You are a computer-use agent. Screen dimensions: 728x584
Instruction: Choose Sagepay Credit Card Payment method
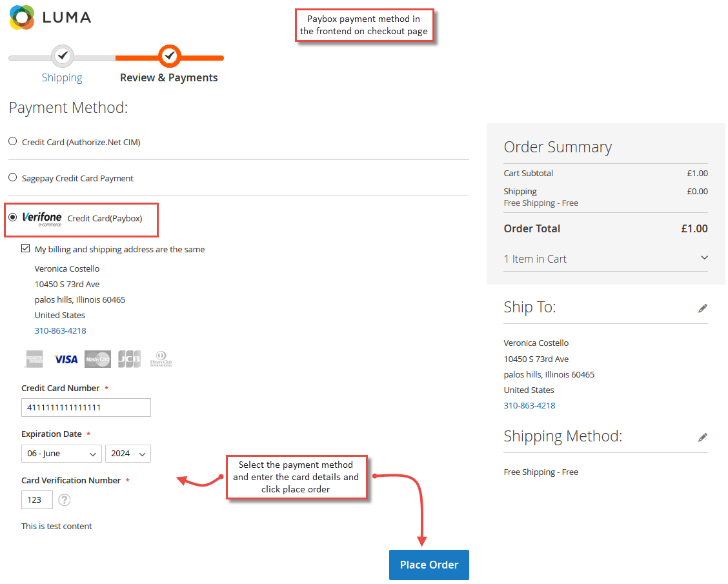point(12,177)
